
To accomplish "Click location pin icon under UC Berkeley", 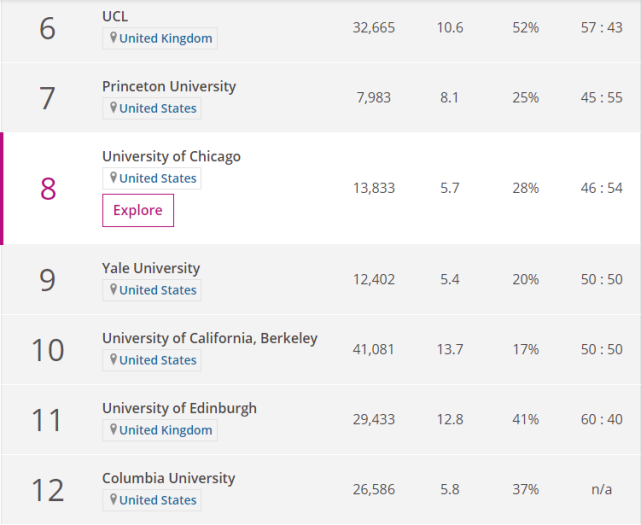I will (x=113, y=360).
